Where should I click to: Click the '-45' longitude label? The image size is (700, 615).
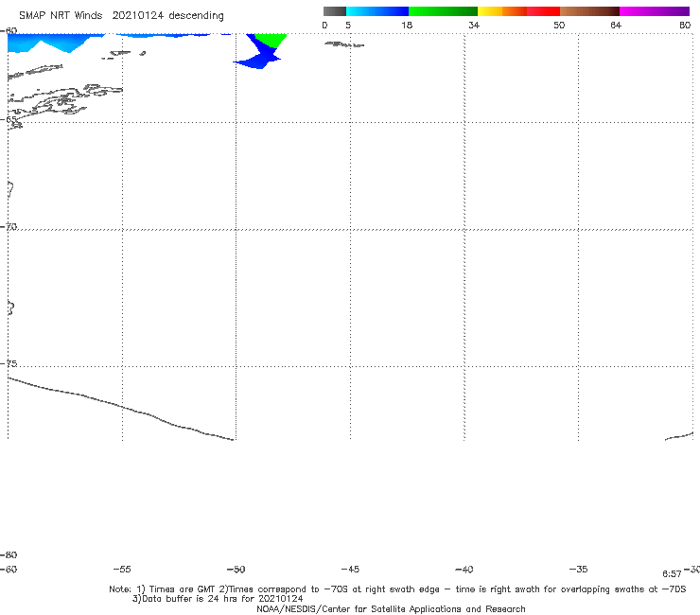point(350,569)
